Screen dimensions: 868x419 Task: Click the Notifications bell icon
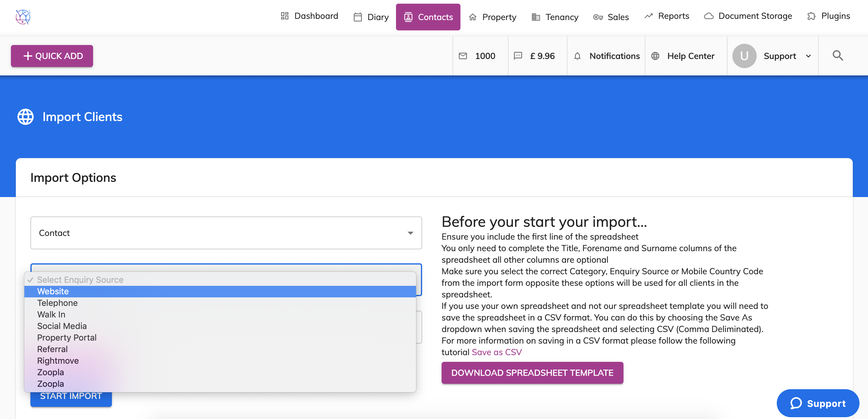(x=577, y=56)
